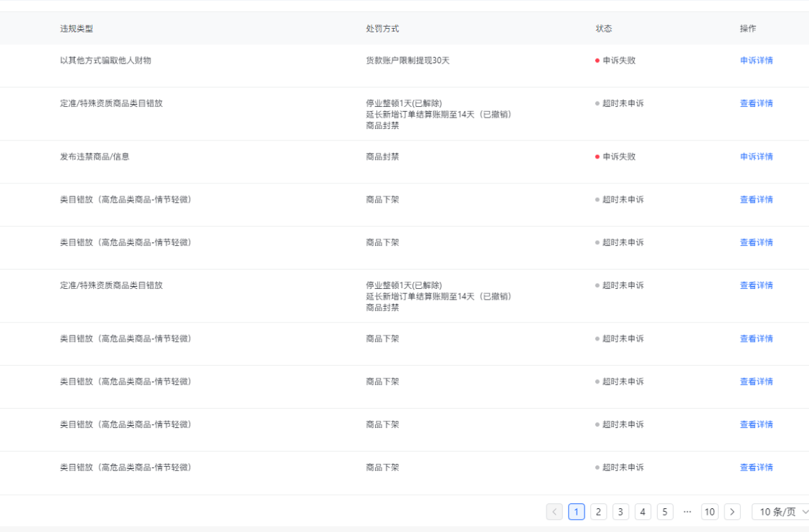The height and width of the screenshot is (532, 809).
Task: Go to the next page using arrow
Action: [x=732, y=512]
